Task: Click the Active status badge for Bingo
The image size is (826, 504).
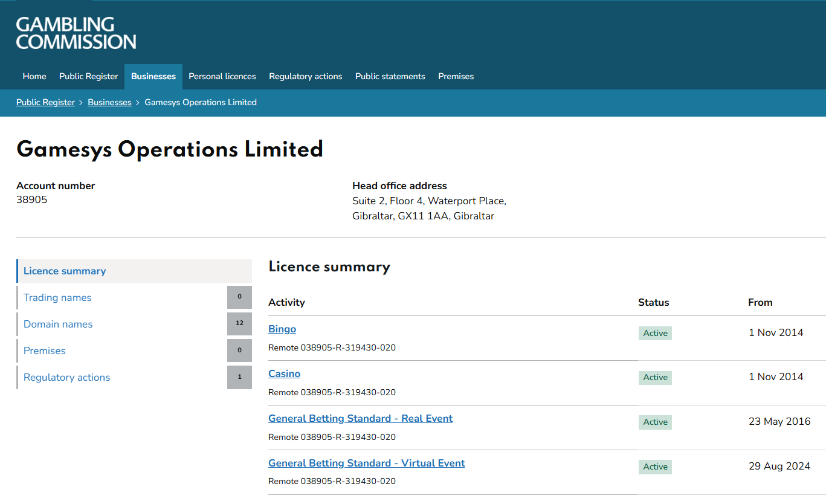Action: pos(655,333)
